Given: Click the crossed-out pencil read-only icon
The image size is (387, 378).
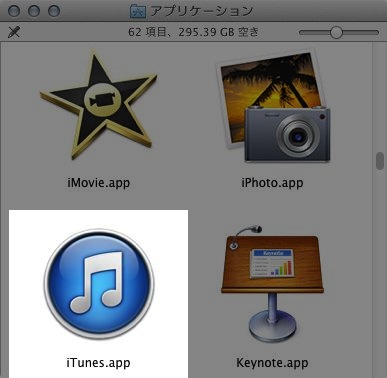Looking at the screenshot, I should (14, 32).
